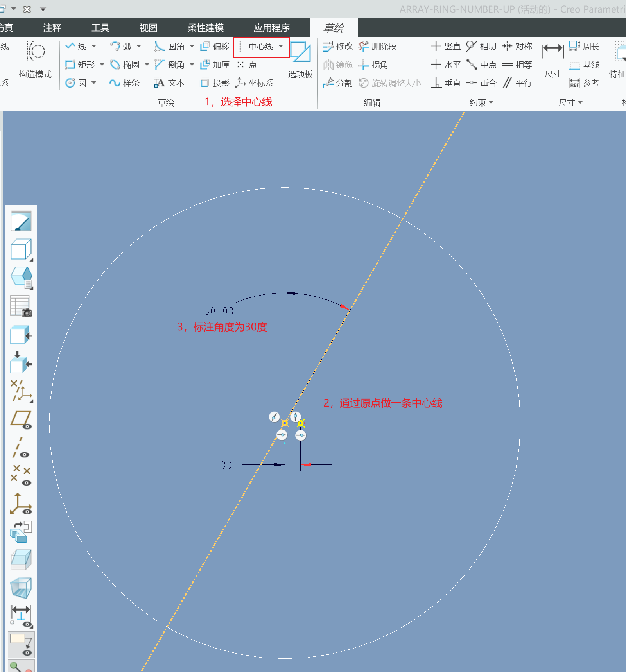Screen dimensions: 626x672
Task: Click the 尺寸 (Dimension) tool
Action: coord(552,60)
